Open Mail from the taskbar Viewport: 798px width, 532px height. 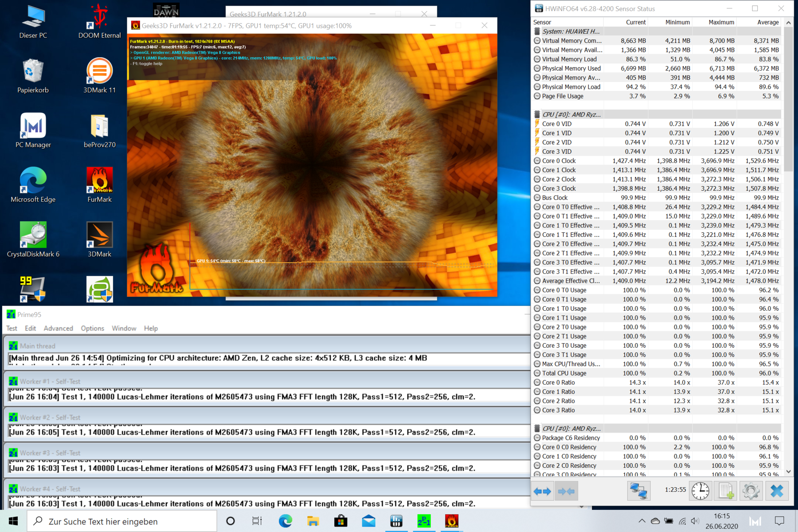coord(368,521)
